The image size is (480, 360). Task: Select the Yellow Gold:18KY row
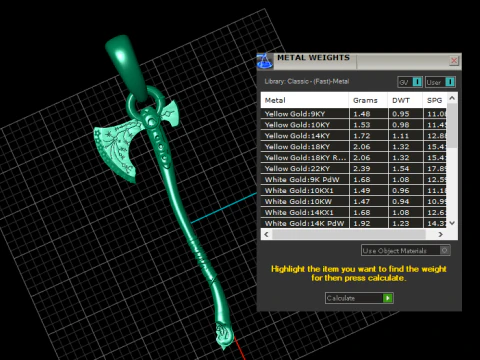pyautogui.click(x=353, y=147)
